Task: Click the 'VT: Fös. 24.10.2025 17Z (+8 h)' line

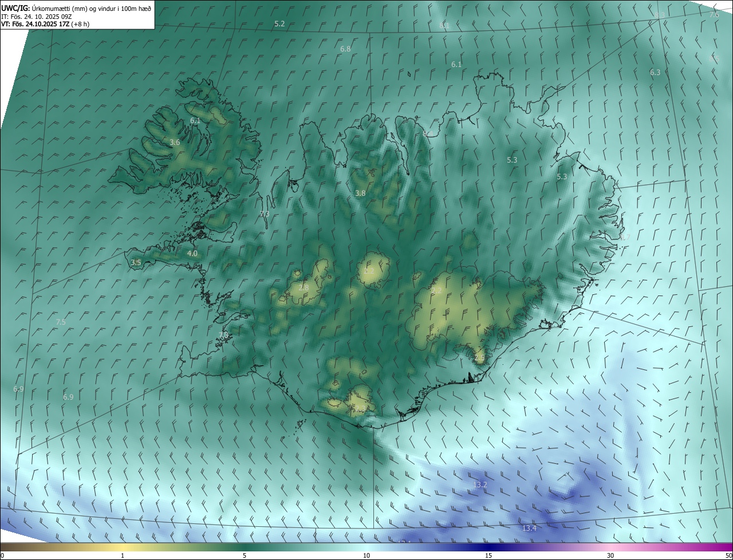Action: [45, 24]
